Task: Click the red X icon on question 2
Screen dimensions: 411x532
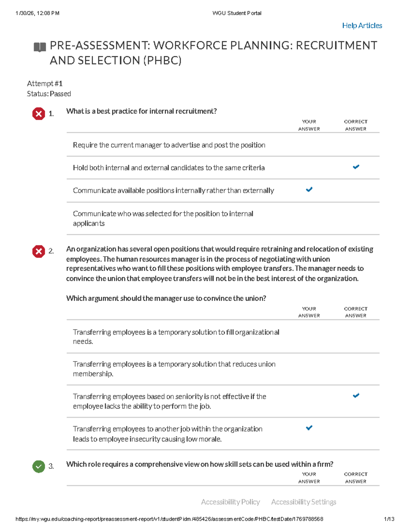Action: tap(39, 251)
